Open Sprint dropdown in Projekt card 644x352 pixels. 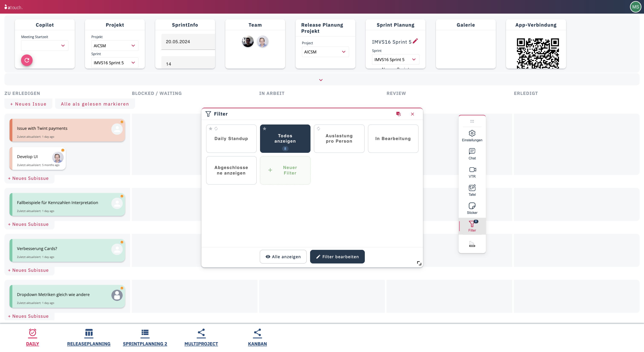115,62
